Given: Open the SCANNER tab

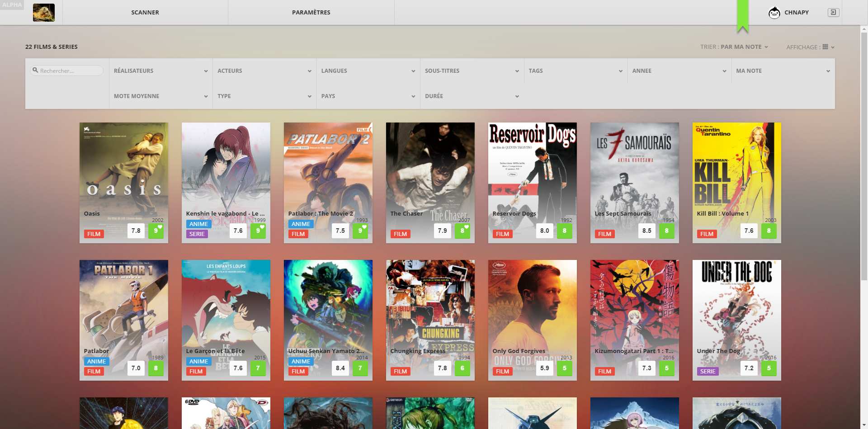Looking at the screenshot, I should coord(145,13).
